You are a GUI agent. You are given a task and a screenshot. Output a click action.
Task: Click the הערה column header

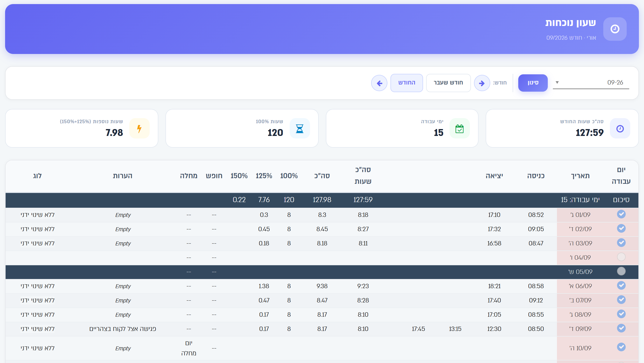point(122,176)
